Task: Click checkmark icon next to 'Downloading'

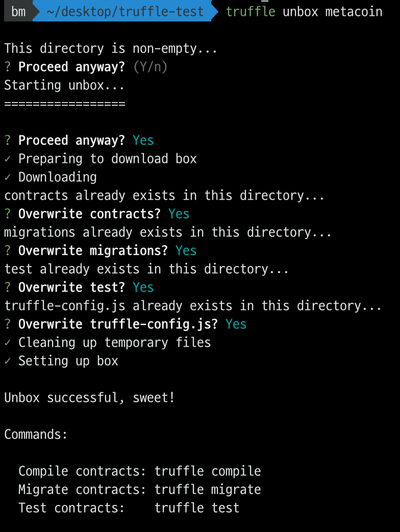Action: tap(8, 177)
